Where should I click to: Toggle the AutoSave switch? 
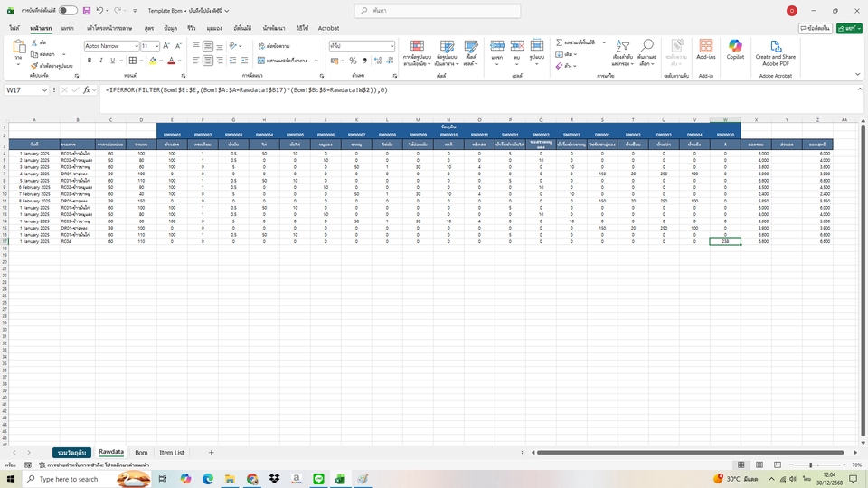click(x=68, y=11)
